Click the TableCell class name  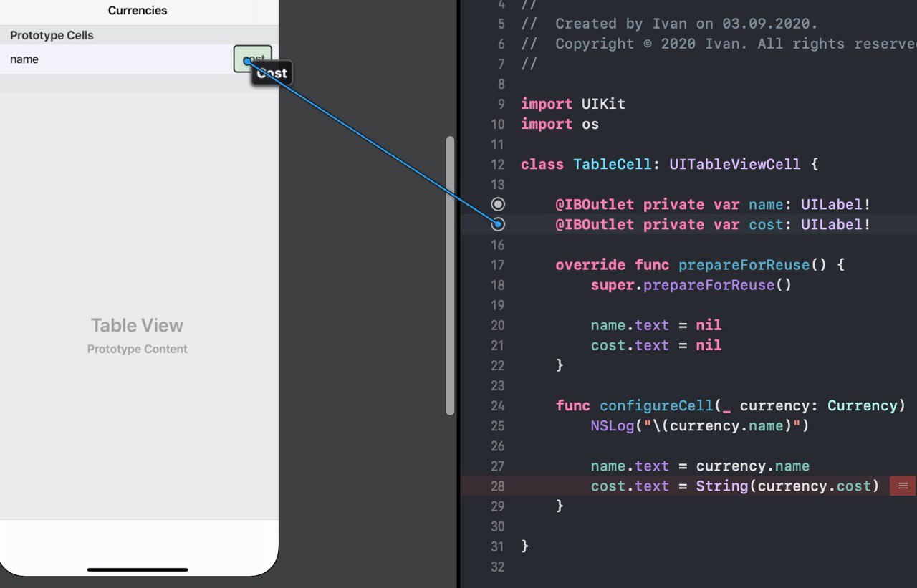[612, 164]
